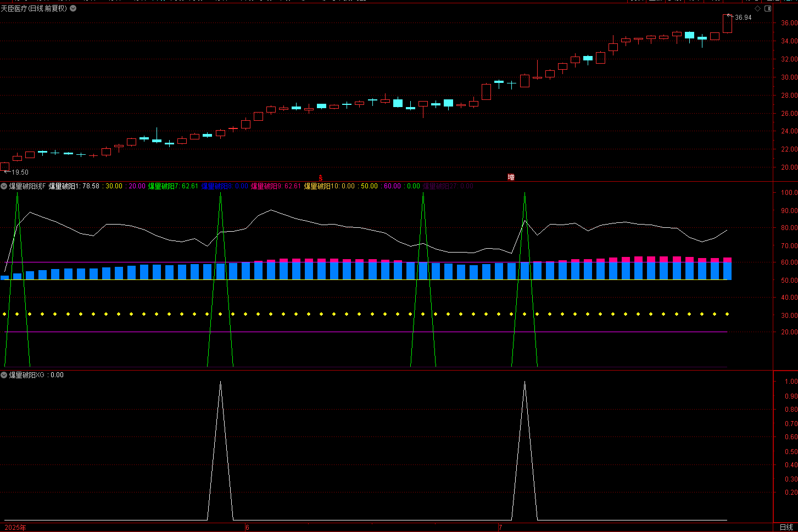Click the green 爆量破阳7: 62.61 label
The image size is (798, 532).
click(x=173, y=186)
